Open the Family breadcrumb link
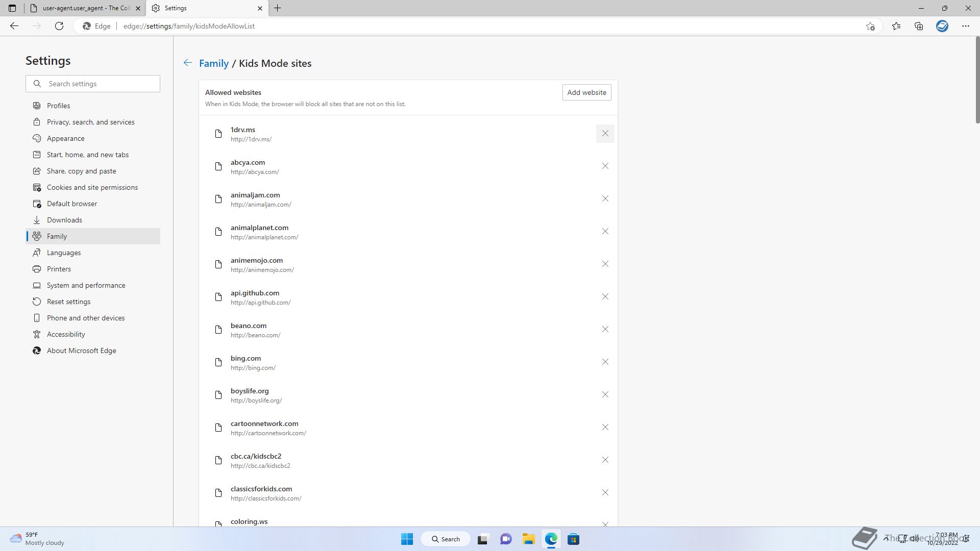 [214, 63]
